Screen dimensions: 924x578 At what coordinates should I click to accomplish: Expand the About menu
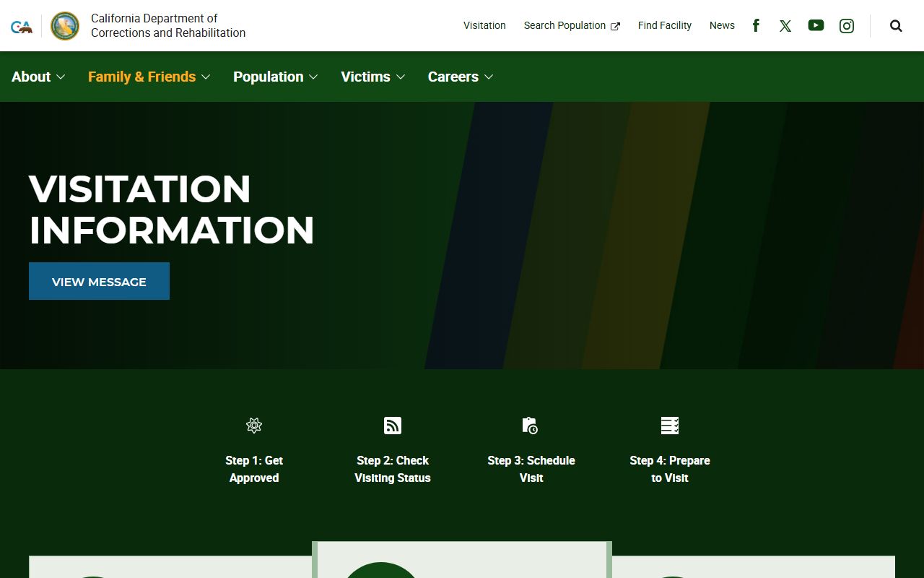coord(38,77)
